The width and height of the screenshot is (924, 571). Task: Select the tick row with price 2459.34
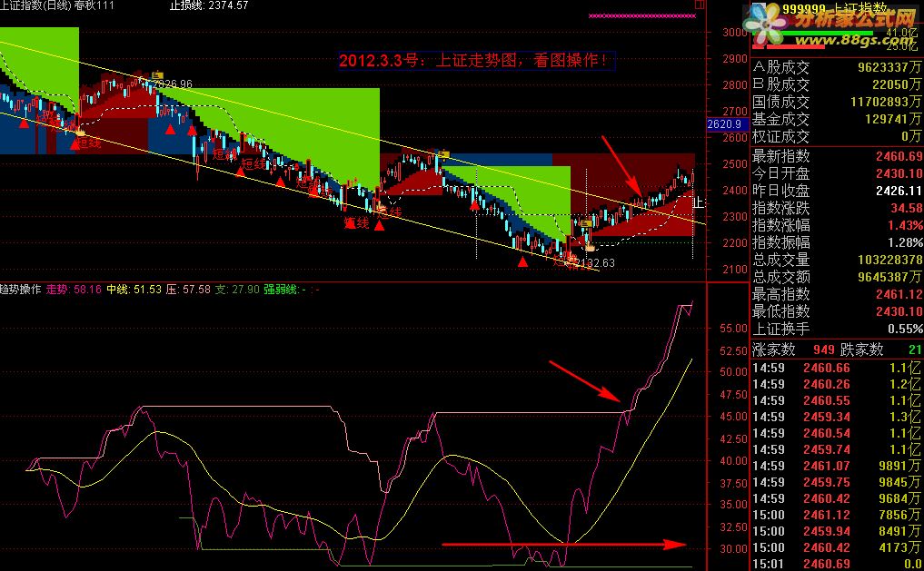838,417
